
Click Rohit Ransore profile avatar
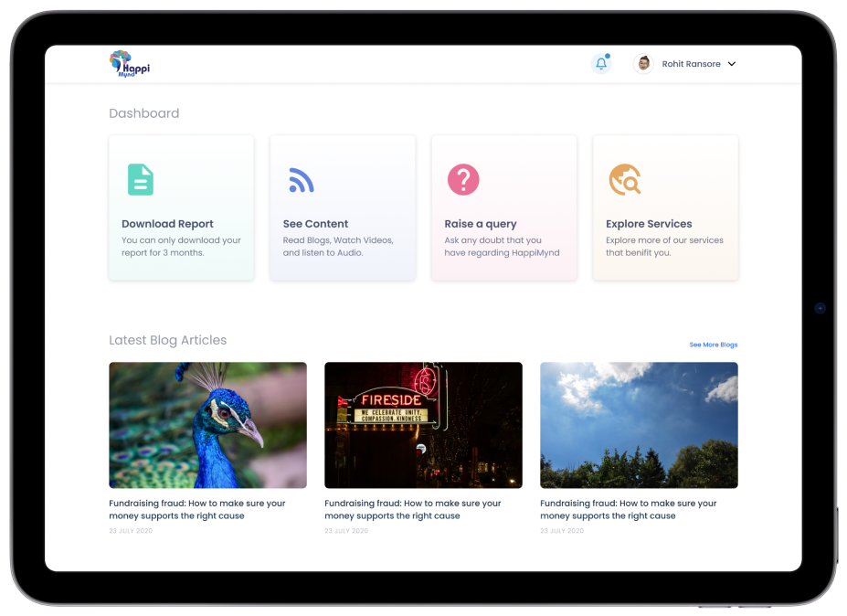click(643, 64)
